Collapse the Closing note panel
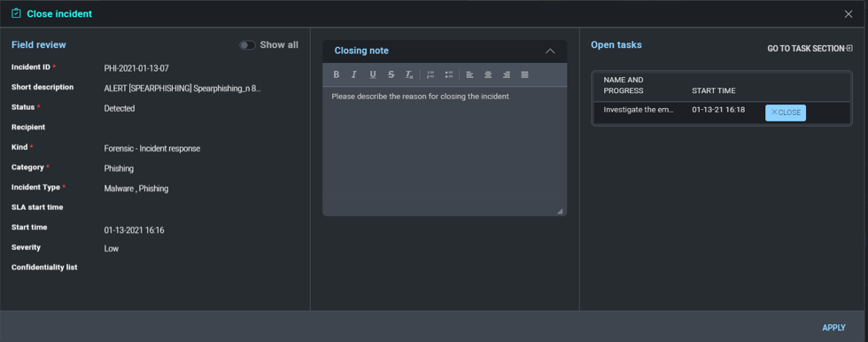 coord(550,51)
